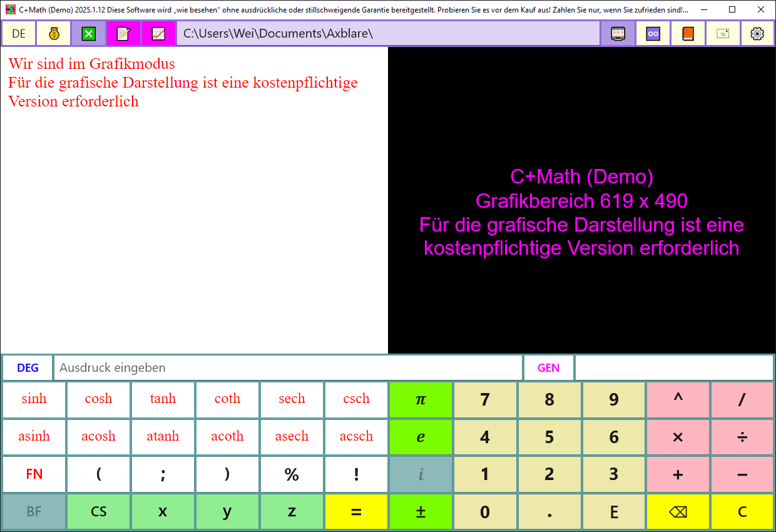The image size is (776, 532).
Task: Click the decimal point key
Action: tap(549, 512)
